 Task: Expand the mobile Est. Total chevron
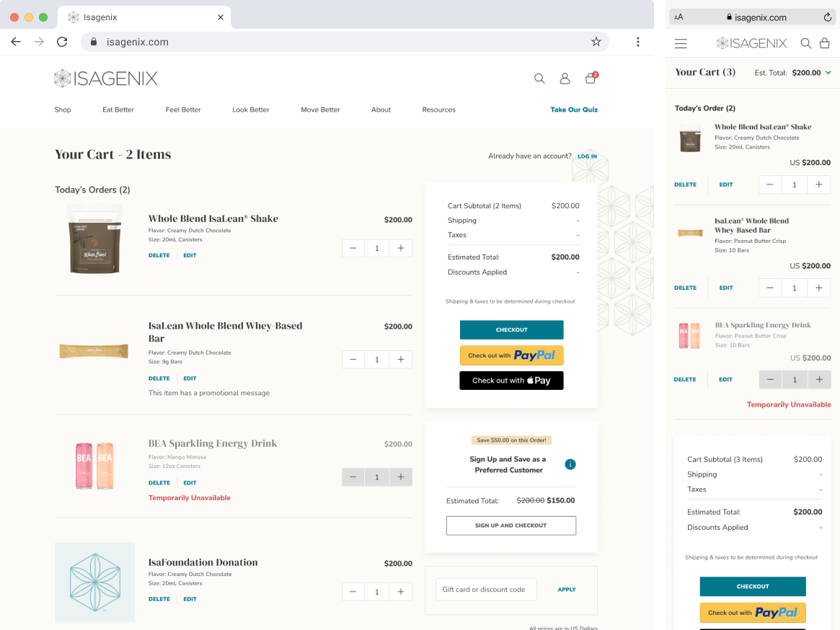coord(828,72)
